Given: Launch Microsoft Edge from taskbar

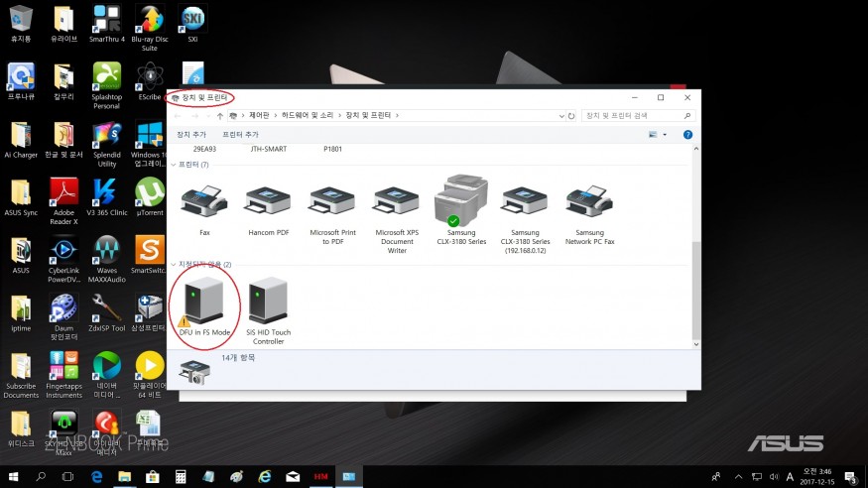Looking at the screenshot, I should tap(97, 476).
